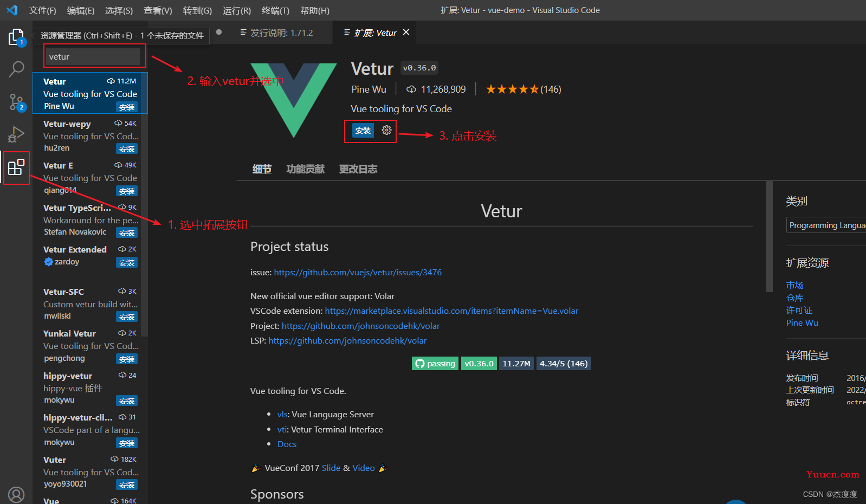Click the star rating of Vetur
This screenshot has height=504, width=866.
512,89
